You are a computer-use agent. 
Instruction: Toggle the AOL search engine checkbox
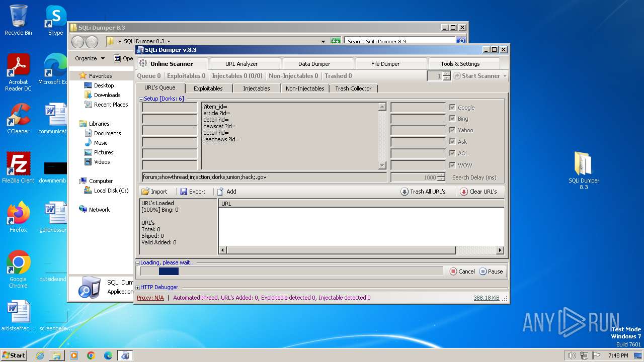pyautogui.click(x=452, y=153)
